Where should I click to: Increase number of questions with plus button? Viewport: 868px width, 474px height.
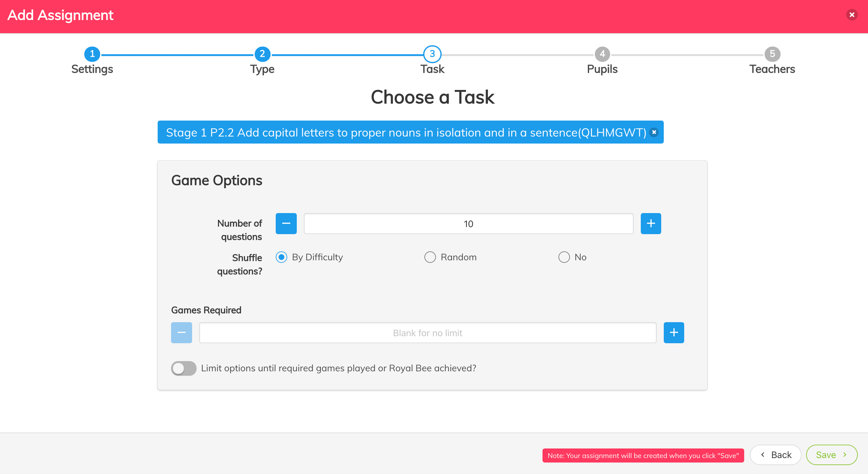(650, 223)
